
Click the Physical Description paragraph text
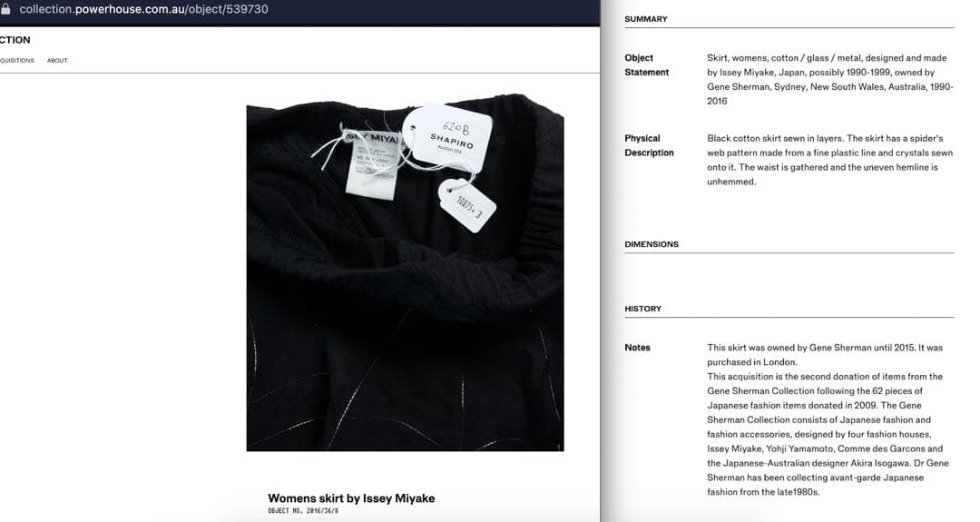point(830,160)
